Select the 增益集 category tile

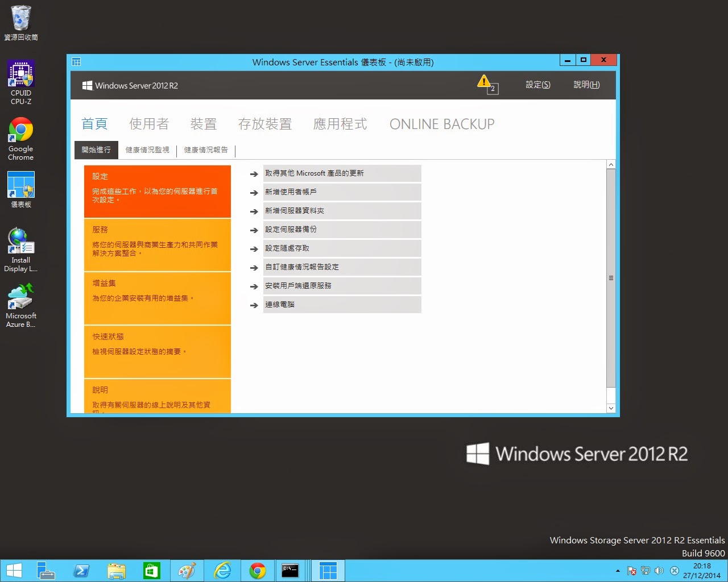pos(158,298)
